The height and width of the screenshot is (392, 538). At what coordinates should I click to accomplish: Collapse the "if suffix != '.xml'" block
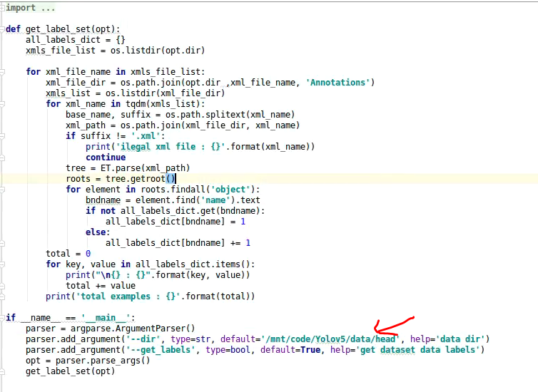[x=2, y=136]
